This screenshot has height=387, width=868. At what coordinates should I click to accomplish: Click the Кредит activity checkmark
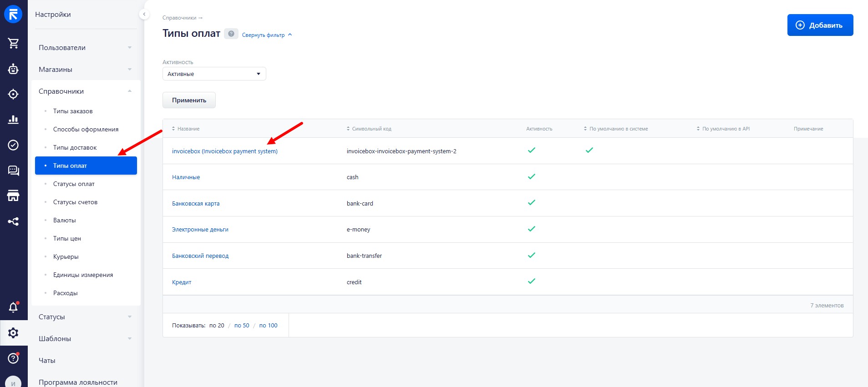531,281
